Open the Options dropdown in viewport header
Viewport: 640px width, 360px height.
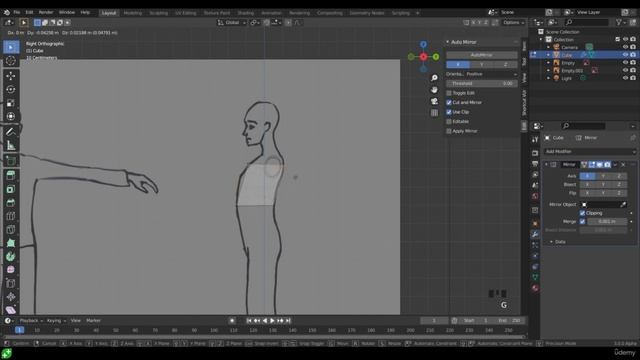(x=513, y=22)
